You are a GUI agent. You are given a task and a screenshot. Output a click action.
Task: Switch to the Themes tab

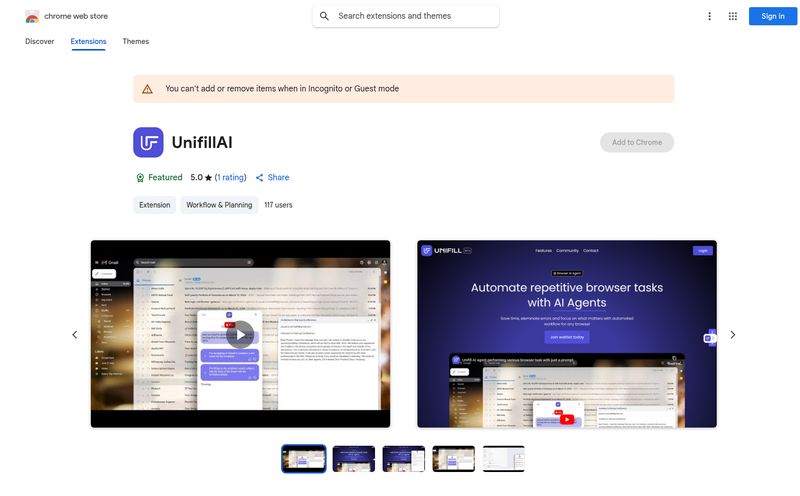[136, 41]
